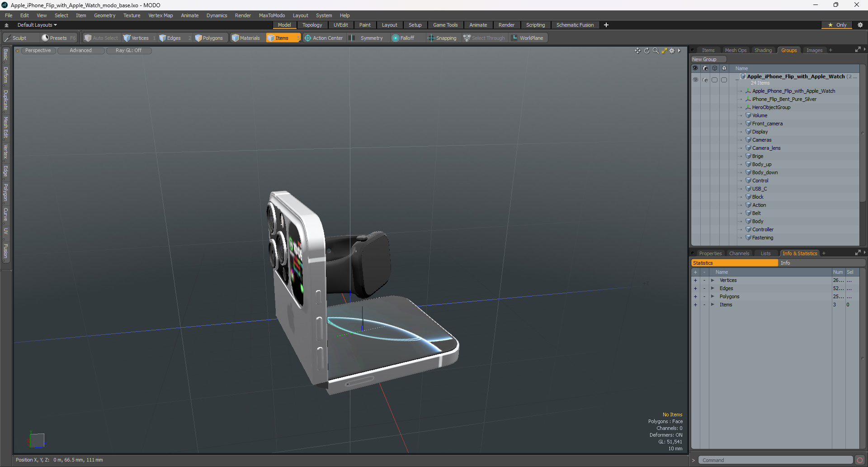Click the Only button with star
The width and height of the screenshot is (868, 467).
tap(837, 25)
